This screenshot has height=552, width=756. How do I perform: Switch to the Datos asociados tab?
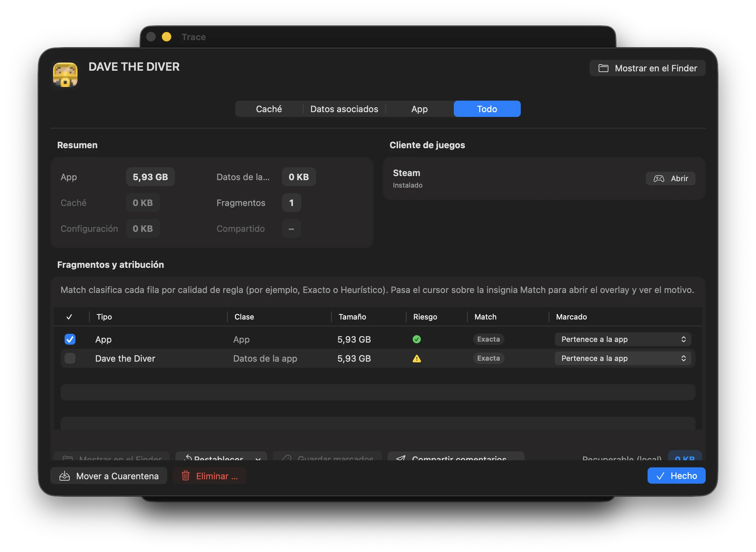pyautogui.click(x=344, y=109)
